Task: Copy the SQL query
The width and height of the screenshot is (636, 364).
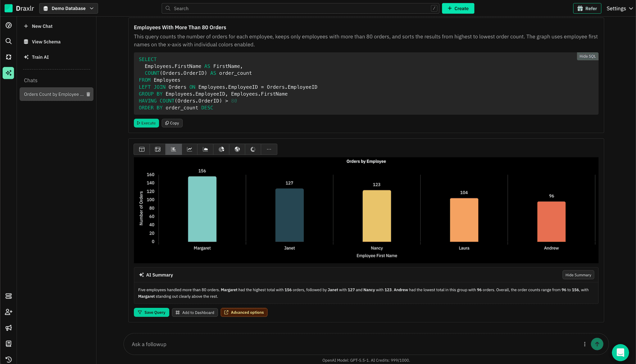Action: click(172, 123)
